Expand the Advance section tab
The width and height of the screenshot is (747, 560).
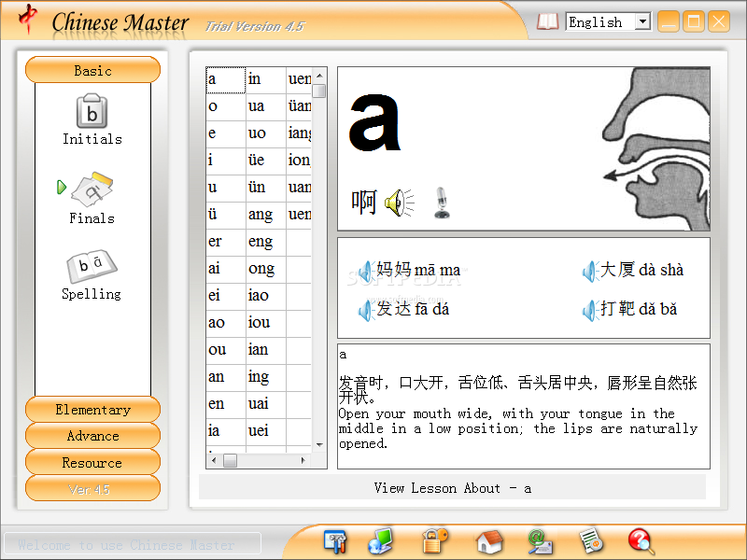click(92, 436)
